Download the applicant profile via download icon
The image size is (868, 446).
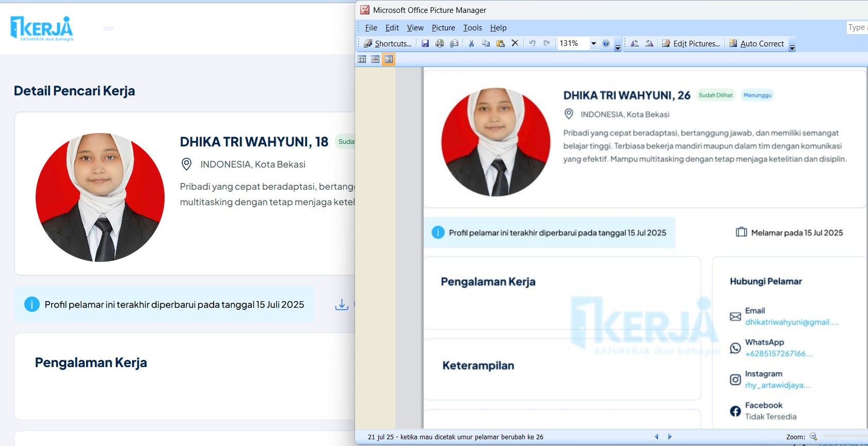(x=342, y=305)
